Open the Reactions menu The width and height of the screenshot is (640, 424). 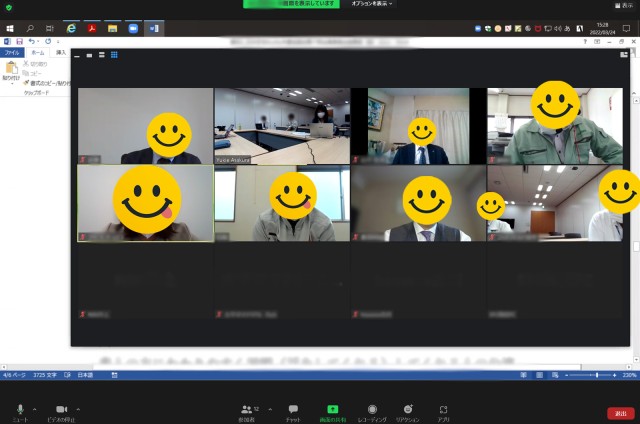[x=407, y=412]
